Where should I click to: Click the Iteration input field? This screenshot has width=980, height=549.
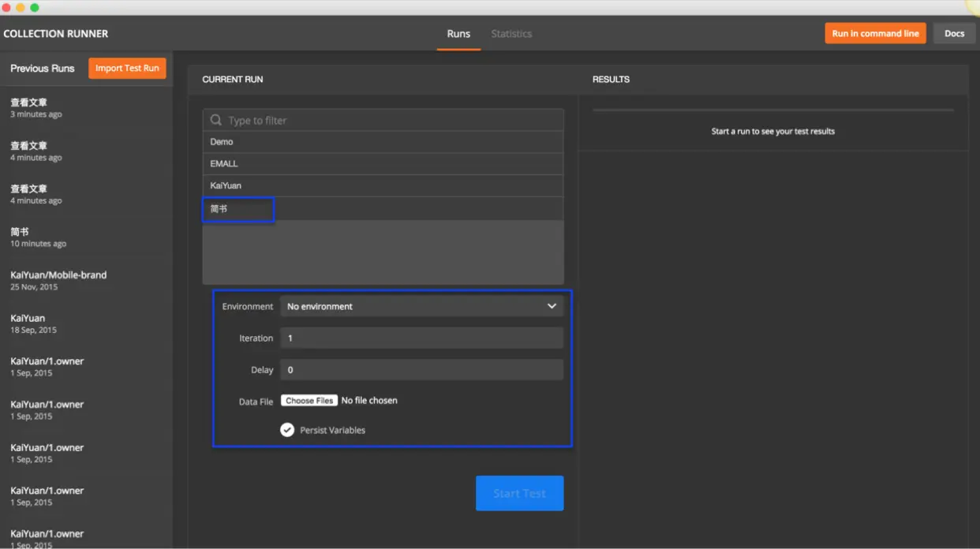(421, 338)
